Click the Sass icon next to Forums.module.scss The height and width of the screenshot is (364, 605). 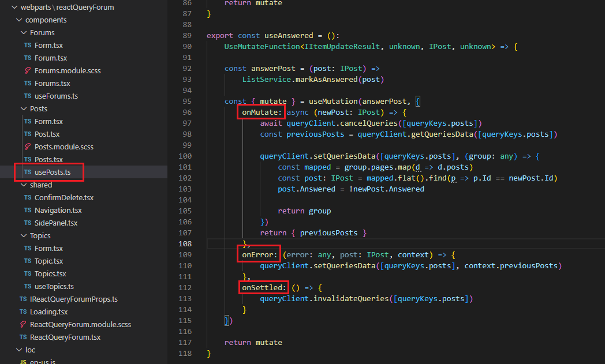28,70
